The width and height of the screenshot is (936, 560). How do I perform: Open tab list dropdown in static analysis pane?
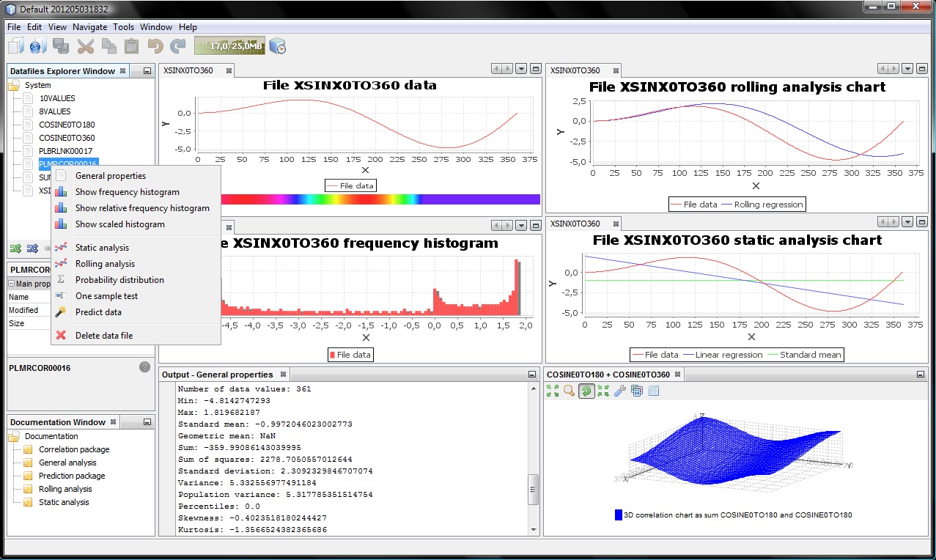point(907,222)
